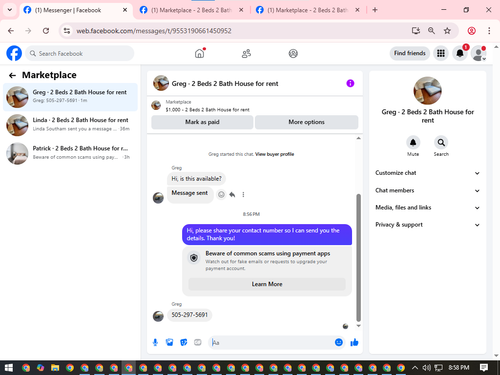Screen dimensions: 500x375
Task: Mute the Greg conversation
Action: [x=413, y=143]
